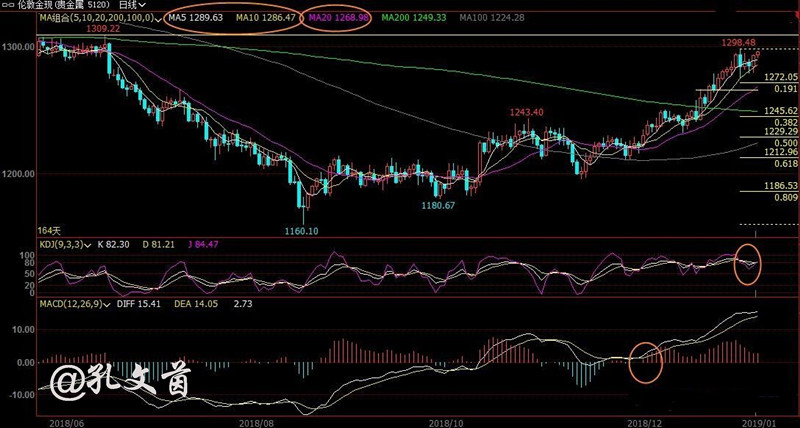The height and width of the screenshot is (428, 800).
Task: Click the 164天 day count label
Action: coord(49,231)
